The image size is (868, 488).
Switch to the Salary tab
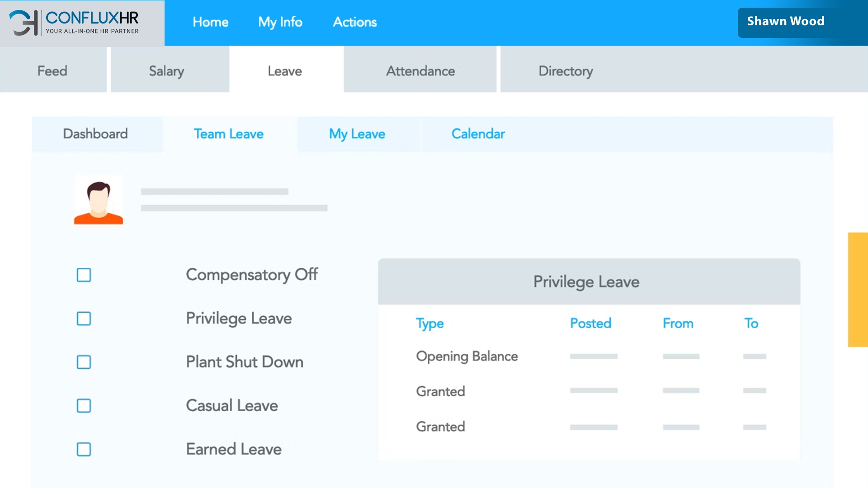pos(166,71)
